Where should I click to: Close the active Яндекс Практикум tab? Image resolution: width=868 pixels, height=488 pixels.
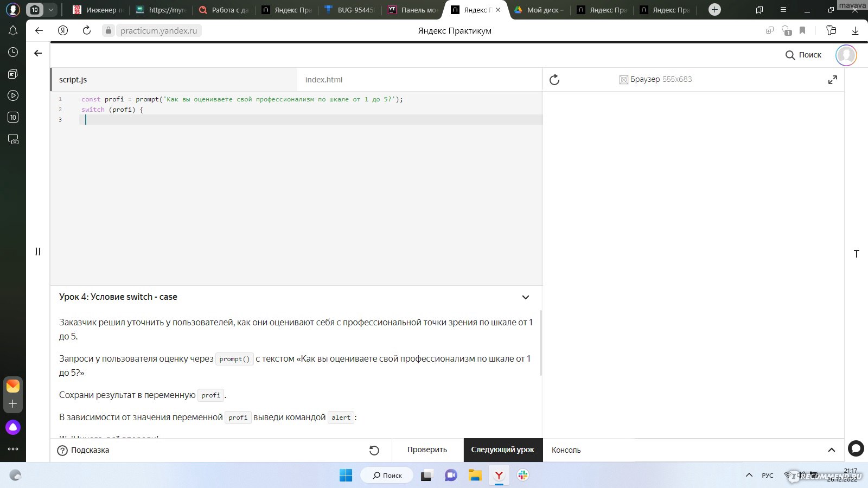point(498,10)
